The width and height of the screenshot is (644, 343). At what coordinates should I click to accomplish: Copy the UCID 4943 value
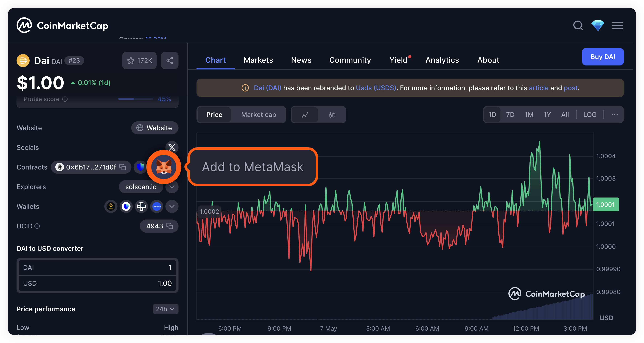click(x=170, y=226)
